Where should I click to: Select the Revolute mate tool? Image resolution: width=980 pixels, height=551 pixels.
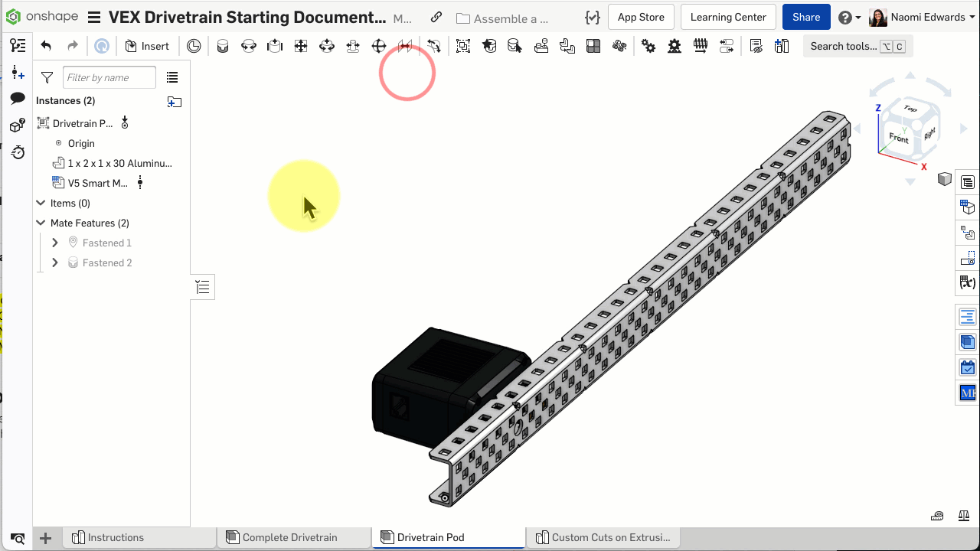(x=249, y=46)
